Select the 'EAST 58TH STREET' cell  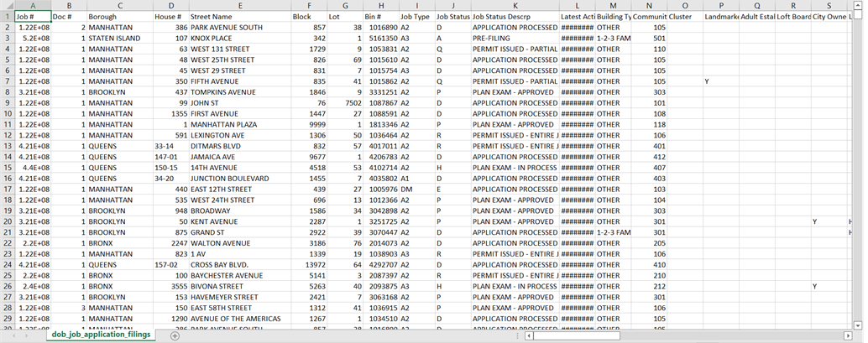point(240,308)
